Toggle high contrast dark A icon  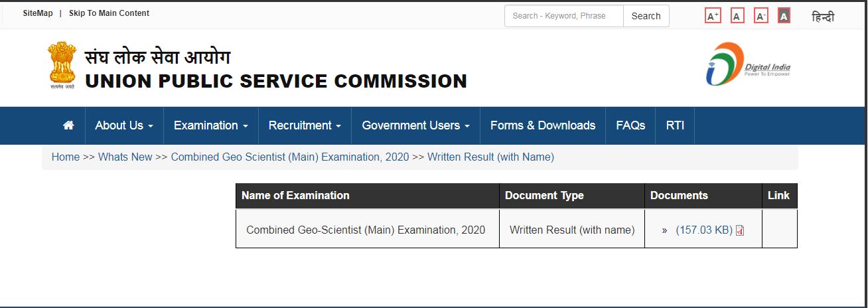(784, 16)
